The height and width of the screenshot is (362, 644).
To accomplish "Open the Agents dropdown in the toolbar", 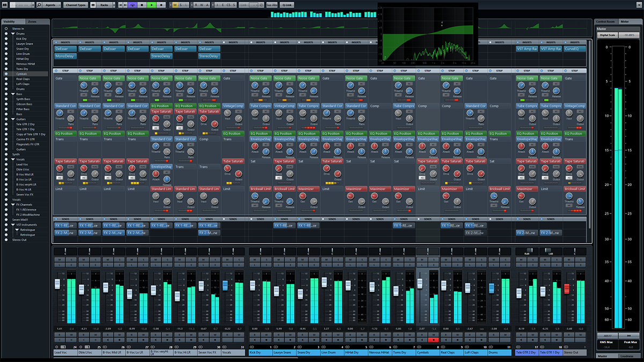I will [51, 5].
